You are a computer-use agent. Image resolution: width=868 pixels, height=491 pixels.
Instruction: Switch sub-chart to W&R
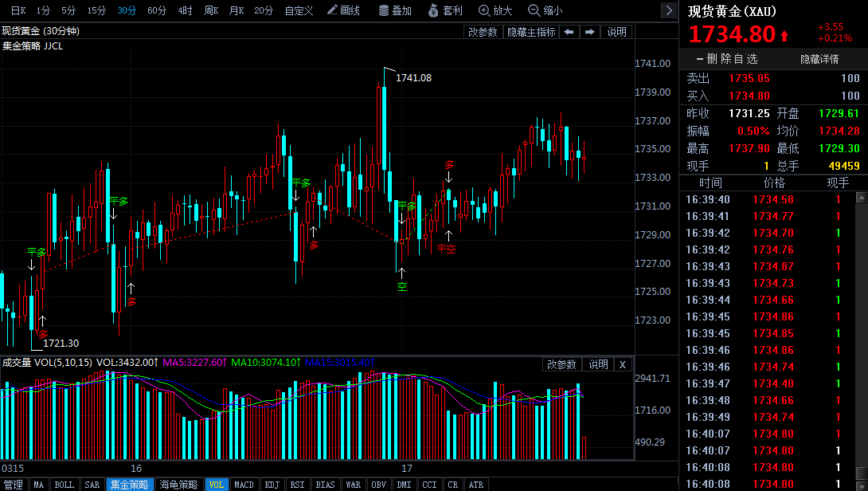(x=354, y=485)
